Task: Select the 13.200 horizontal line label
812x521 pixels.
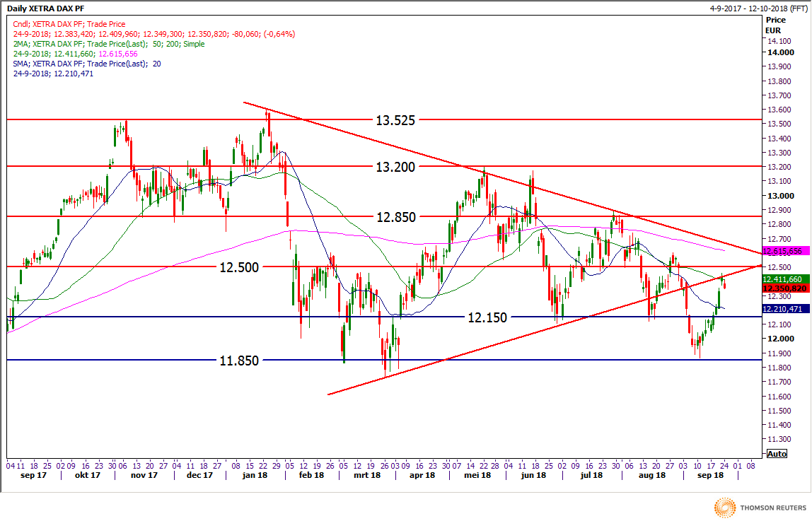Action: point(396,167)
